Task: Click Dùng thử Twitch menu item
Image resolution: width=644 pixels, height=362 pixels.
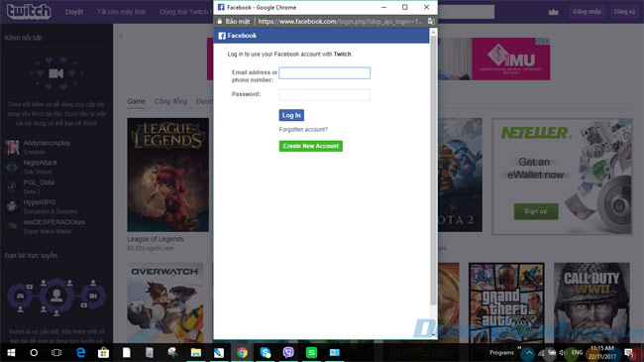Action: coord(185,12)
